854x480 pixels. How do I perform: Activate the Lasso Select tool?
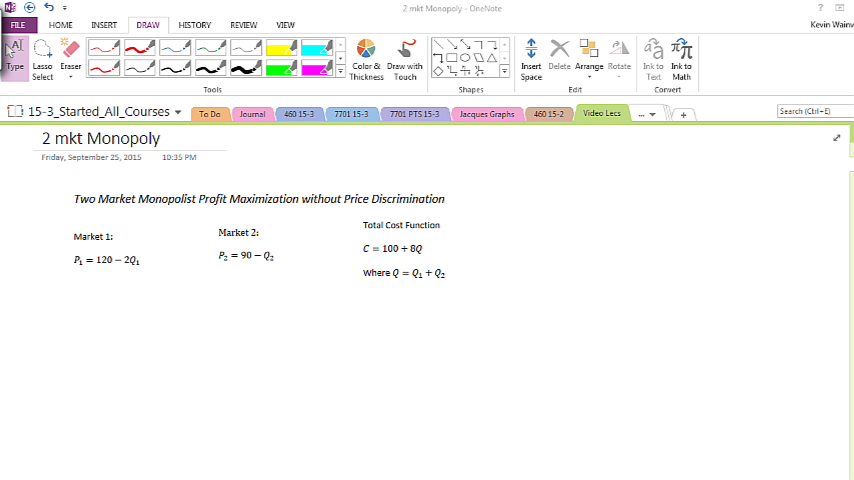43,59
